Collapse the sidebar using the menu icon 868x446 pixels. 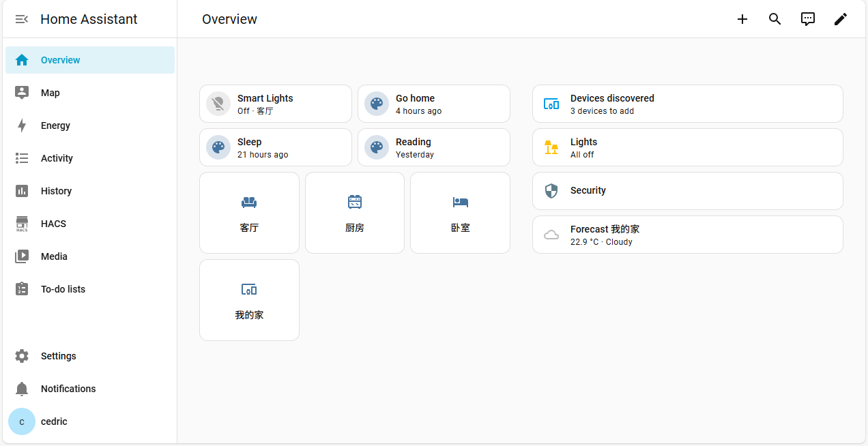tap(22, 19)
